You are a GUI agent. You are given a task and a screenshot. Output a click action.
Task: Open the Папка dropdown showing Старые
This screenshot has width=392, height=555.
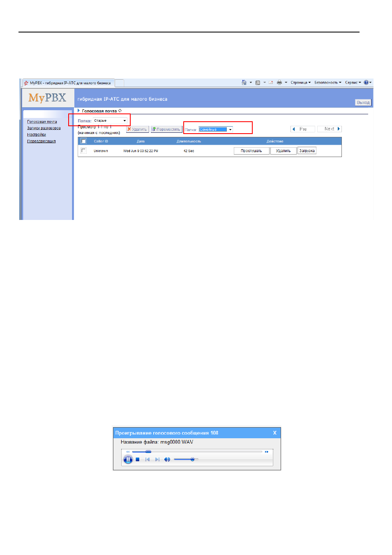[110, 120]
